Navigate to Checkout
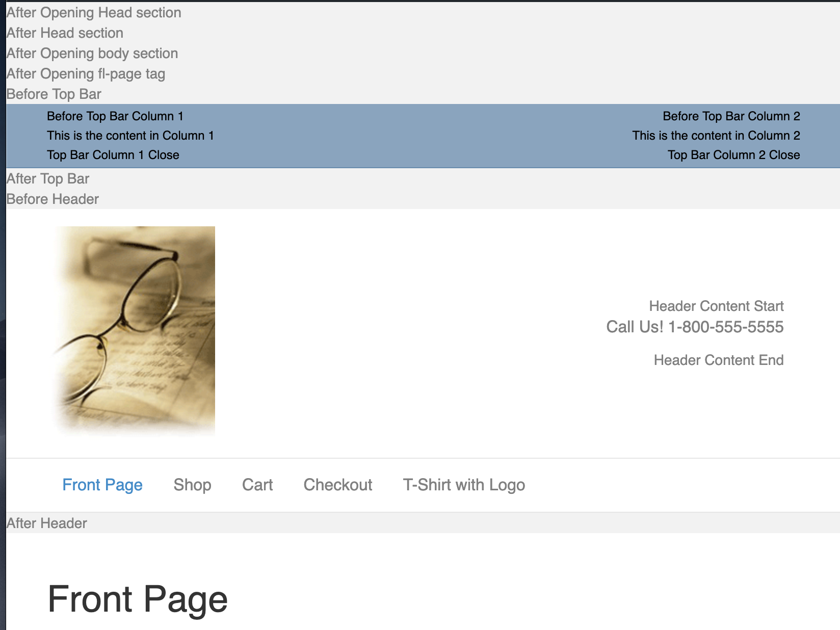The width and height of the screenshot is (840, 630). click(338, 485)
